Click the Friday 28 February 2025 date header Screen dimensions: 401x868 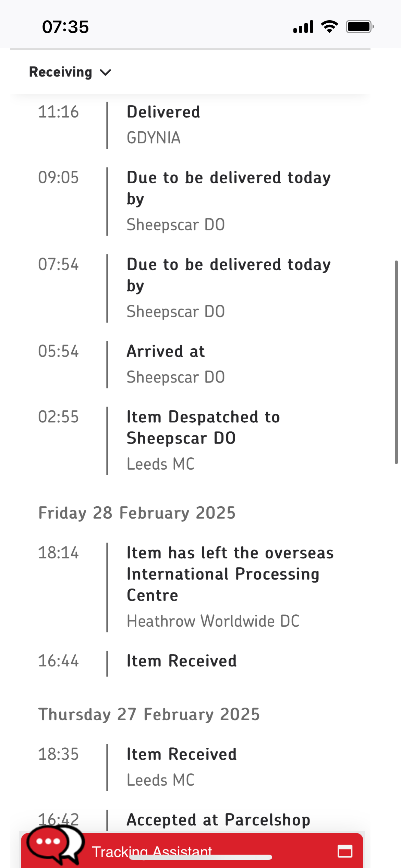(137, 513)
